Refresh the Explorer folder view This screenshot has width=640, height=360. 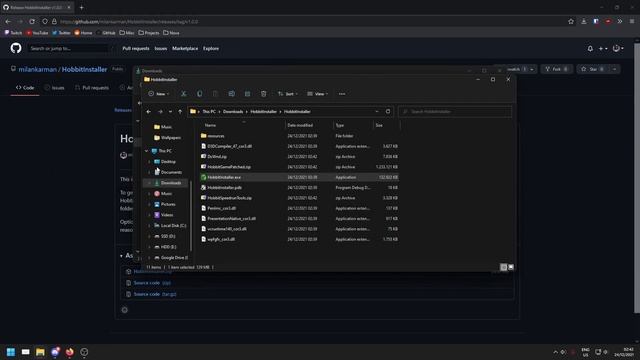[x=388, y=111]
